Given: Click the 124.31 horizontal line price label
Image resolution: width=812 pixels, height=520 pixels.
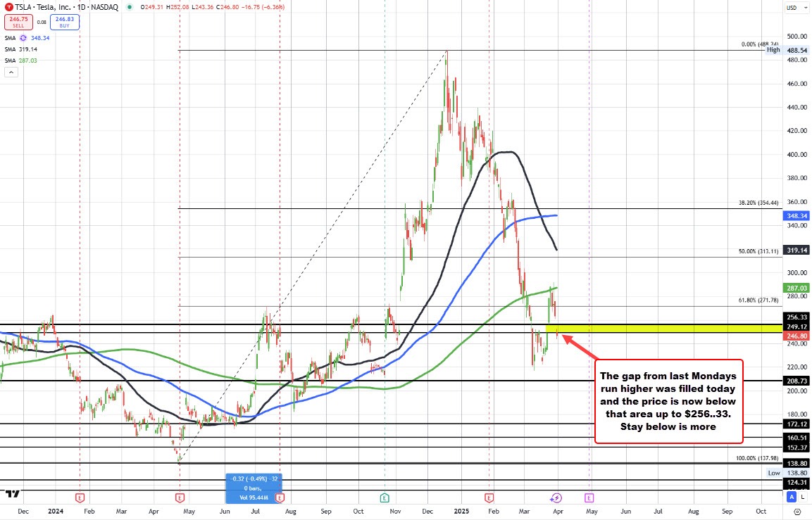Looking at the screenshot, I should [796, 483].
